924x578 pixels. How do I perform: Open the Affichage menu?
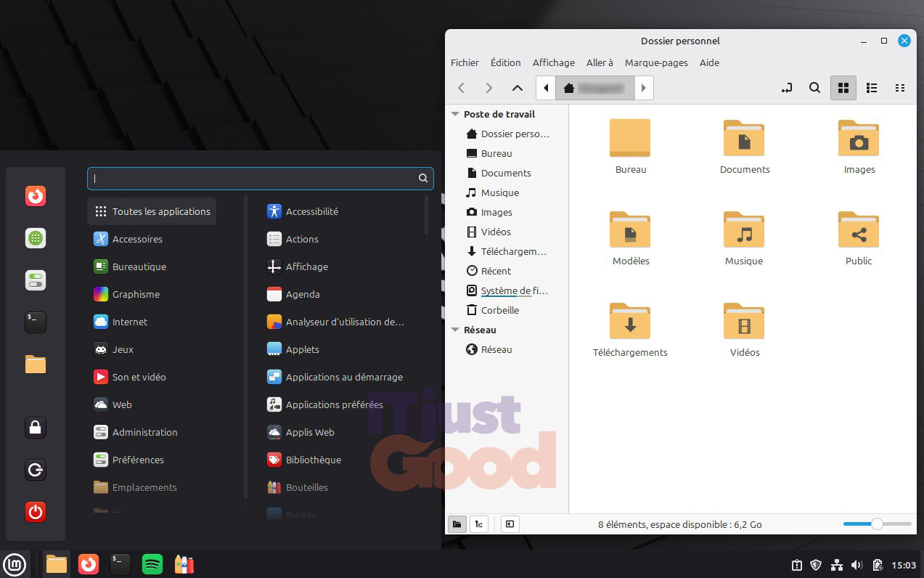[553, 62]
